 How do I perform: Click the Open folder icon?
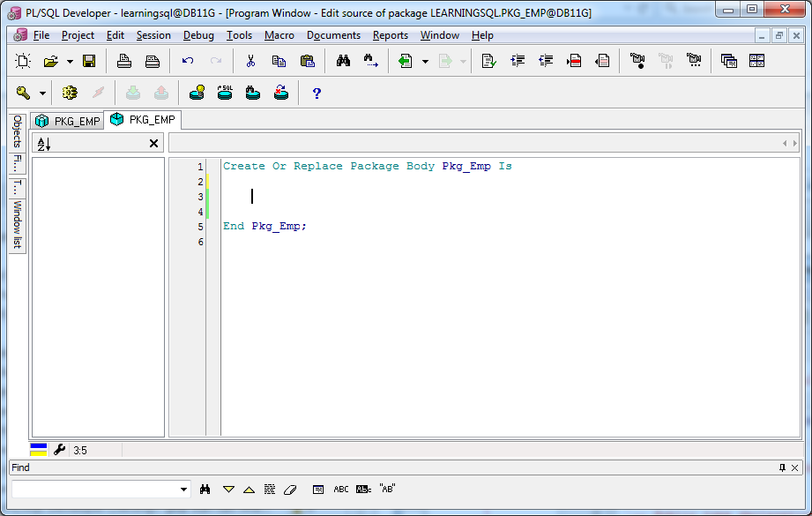click(x=51, y=61)
